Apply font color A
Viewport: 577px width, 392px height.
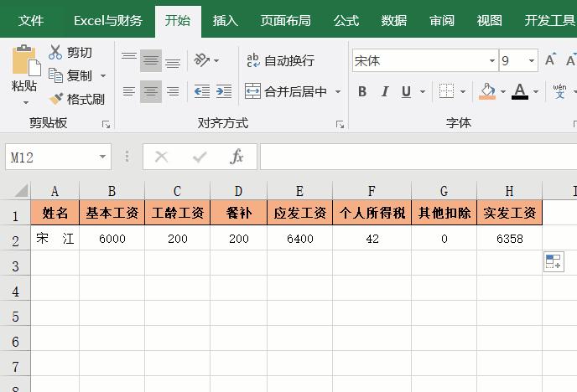click(520, 91)
